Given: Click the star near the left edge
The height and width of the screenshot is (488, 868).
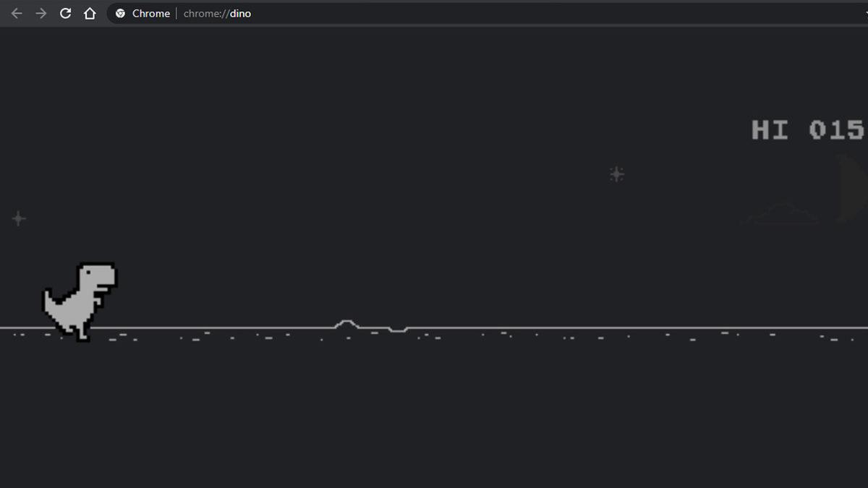Looking at the screenshot, I should point(19,218).
